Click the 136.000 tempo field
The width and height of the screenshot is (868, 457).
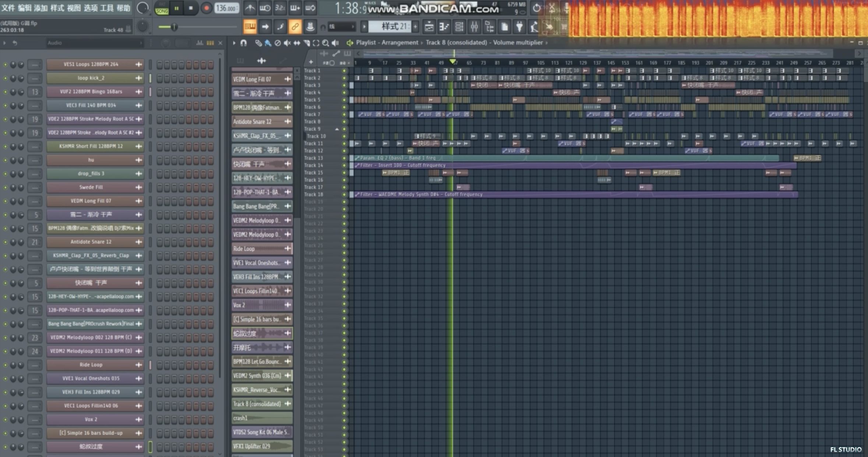click(226, 8)
